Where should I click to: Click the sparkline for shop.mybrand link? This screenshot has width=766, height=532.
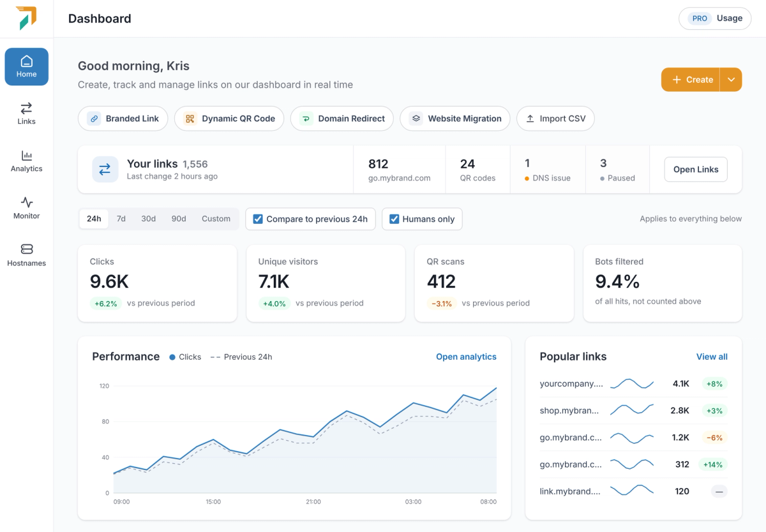pos(632,411)
